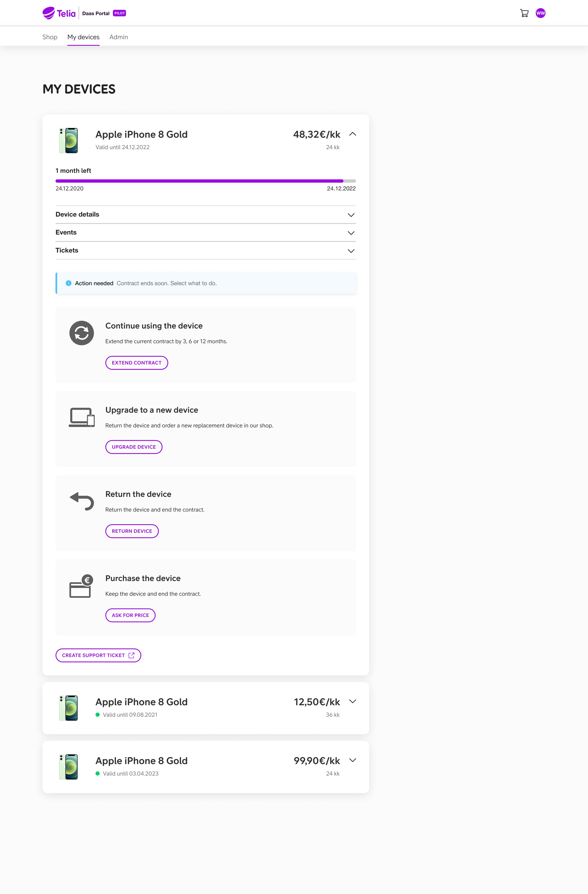This screenshot has width=588, height=894.
Task: Switch to the Shop tab
Action: [50, 37]
